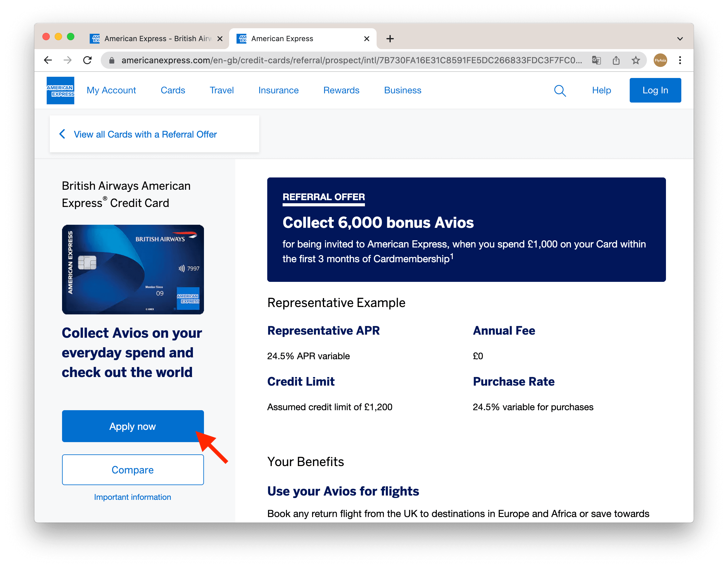The image size is (728, 568).
Task: Open the site search magnifier icon
Action: 560,90
